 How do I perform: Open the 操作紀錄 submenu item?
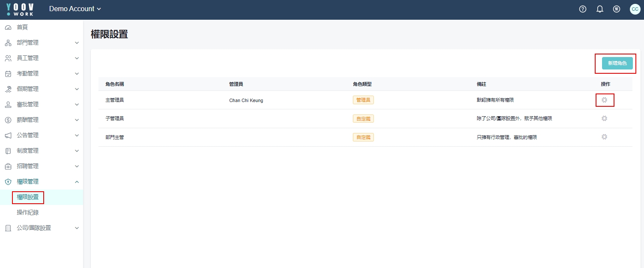[28, 213]
